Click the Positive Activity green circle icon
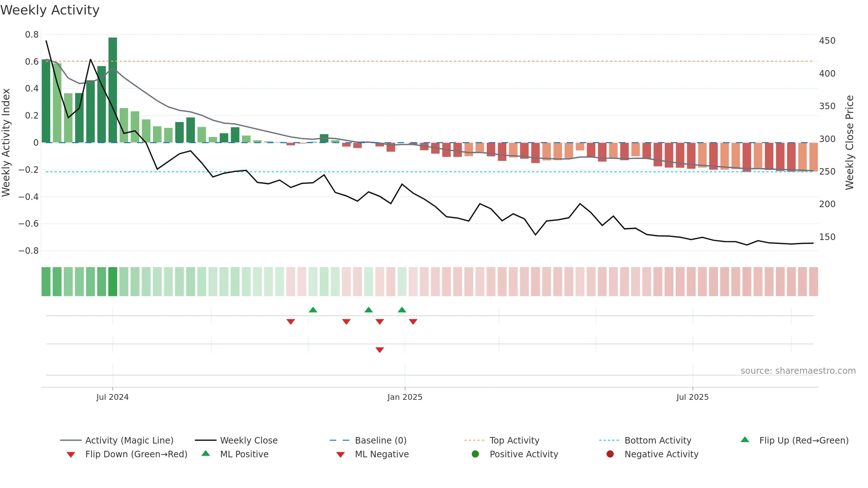Screen dimensions: 868x488 point(475,454)
